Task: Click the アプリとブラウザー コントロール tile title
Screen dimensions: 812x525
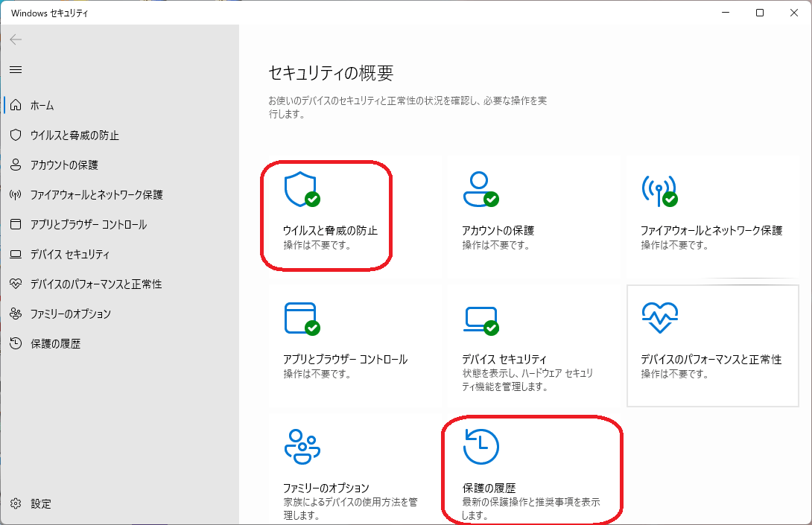Action: pos(346,360)
